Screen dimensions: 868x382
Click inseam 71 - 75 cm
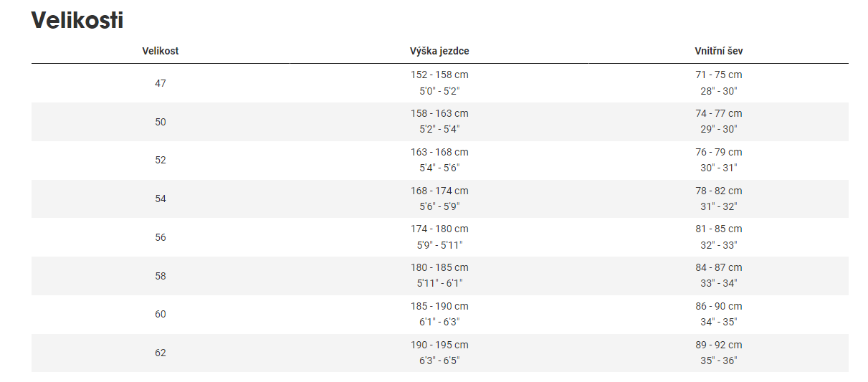coord(718,75)
